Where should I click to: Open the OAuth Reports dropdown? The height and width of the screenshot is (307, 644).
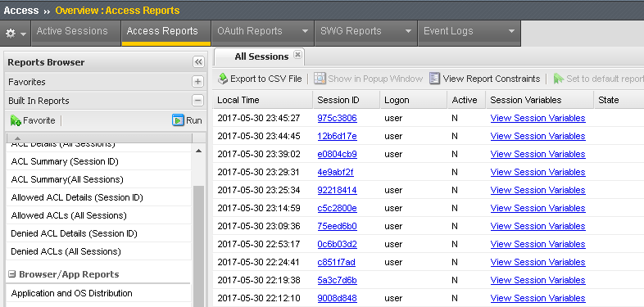coord(305,31)
